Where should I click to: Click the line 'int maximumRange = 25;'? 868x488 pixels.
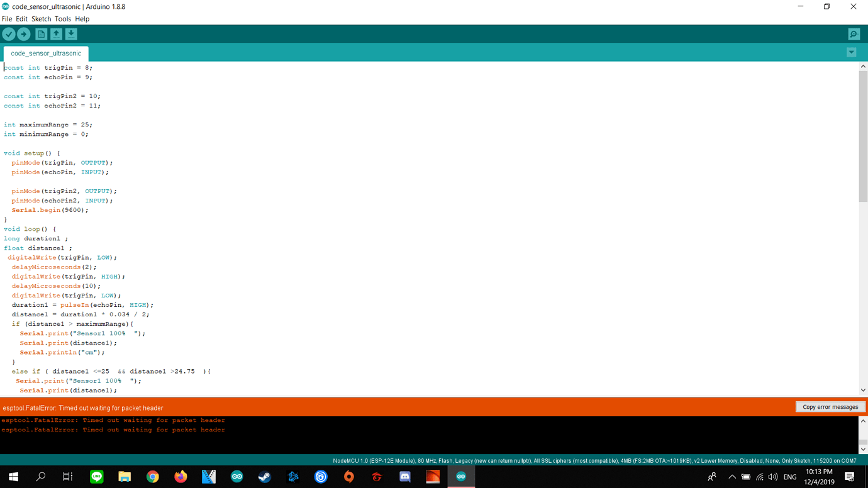(x=48, y=125)
